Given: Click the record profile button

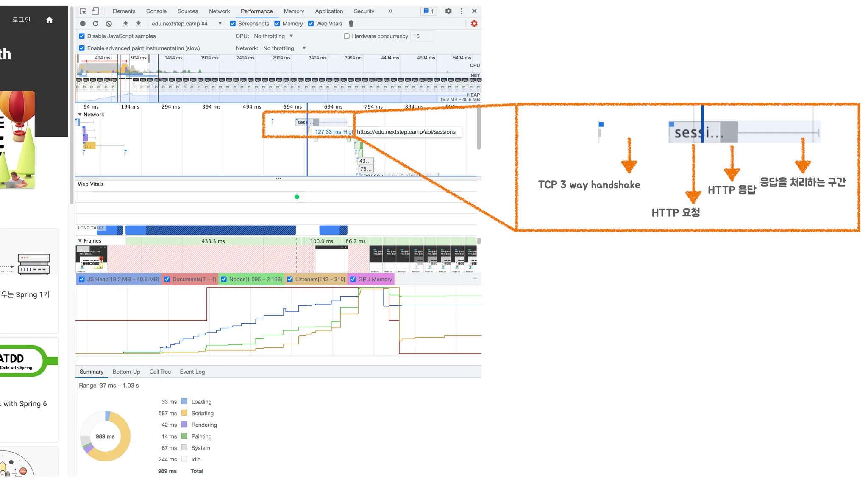Looking at the screenshot, I should tap(83, 24).
